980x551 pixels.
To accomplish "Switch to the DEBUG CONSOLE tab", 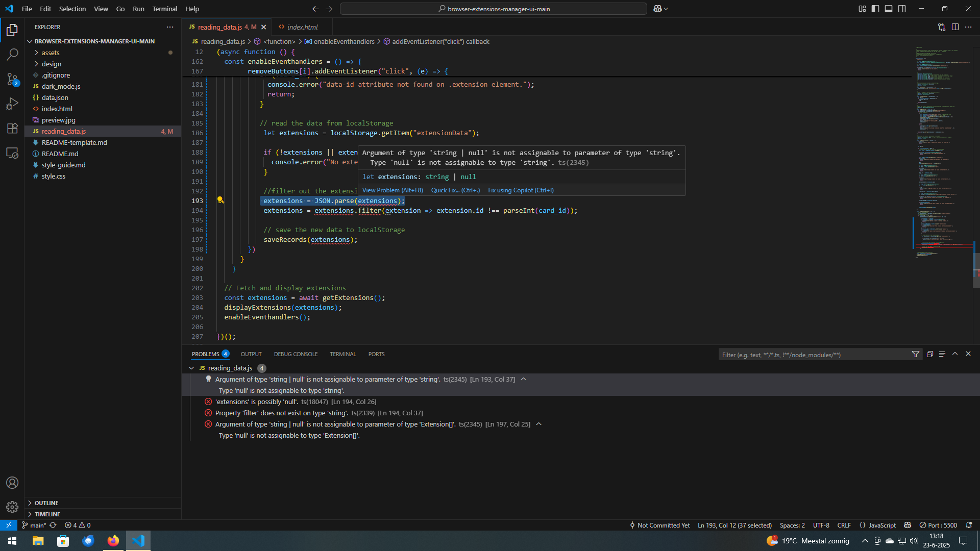I will [296, 354].
